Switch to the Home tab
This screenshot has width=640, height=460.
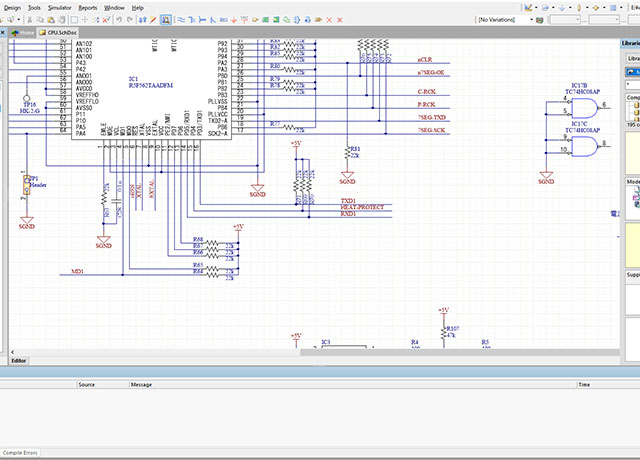[x=22, y=33]
